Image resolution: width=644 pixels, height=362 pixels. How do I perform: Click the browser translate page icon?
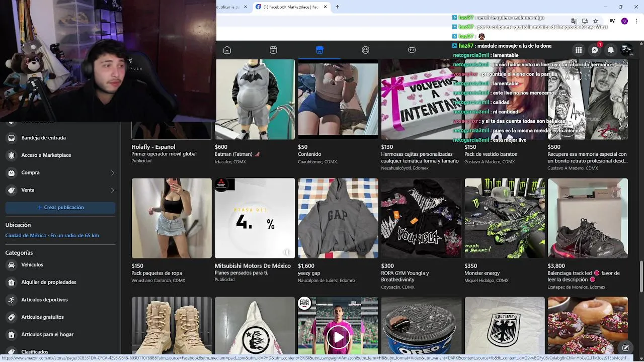[x=574, y=21]
